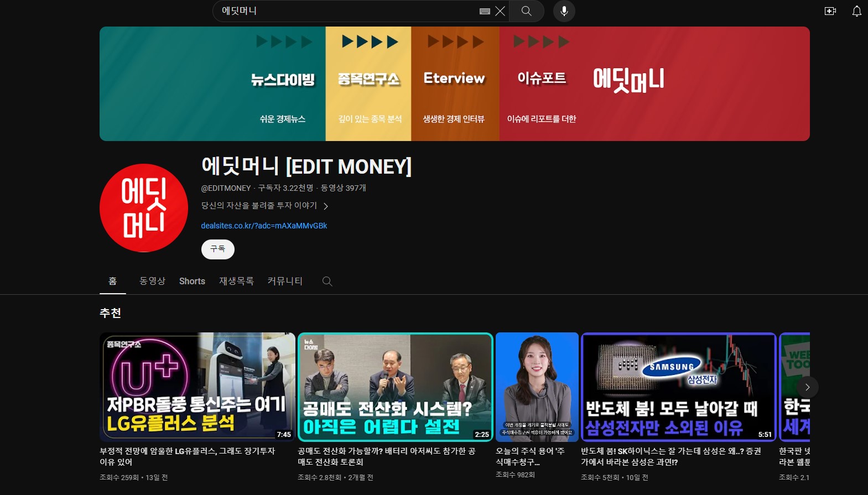Click '조회수 982회' under the short
868x495 pixels.
click(x=515, y=475)
